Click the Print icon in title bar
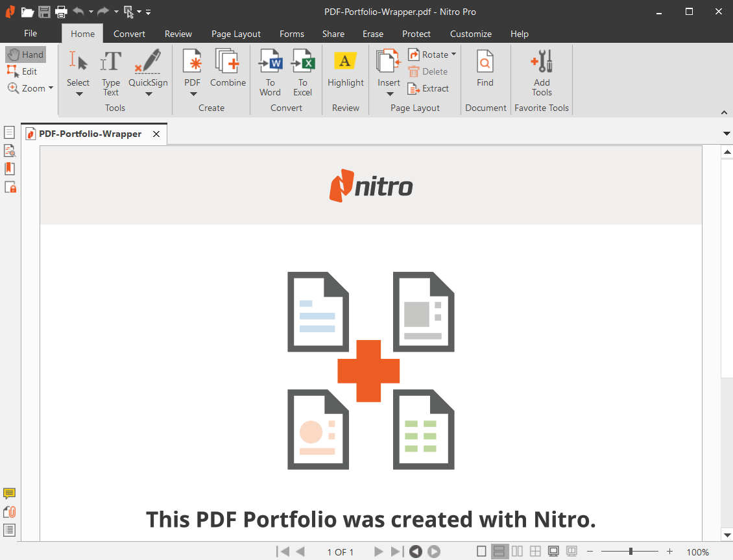Screen dimensions: 733x560 (x=61, y=12)
